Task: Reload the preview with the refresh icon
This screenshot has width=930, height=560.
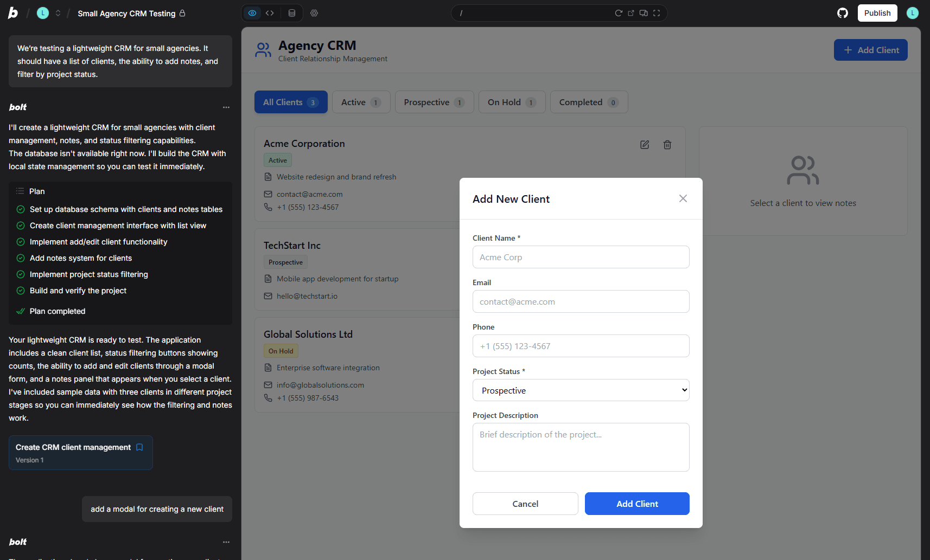Action: (619, 12)
